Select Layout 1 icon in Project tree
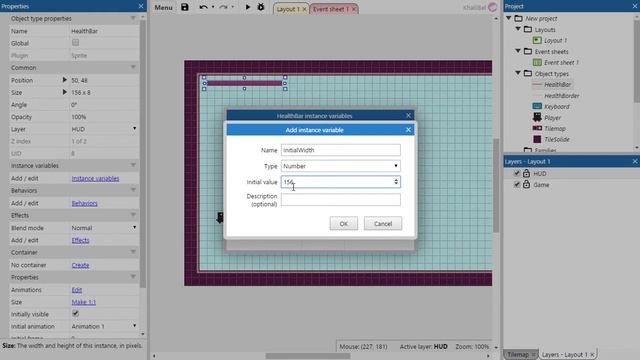Viewport: 640px width, 360px height. [537, 40]
